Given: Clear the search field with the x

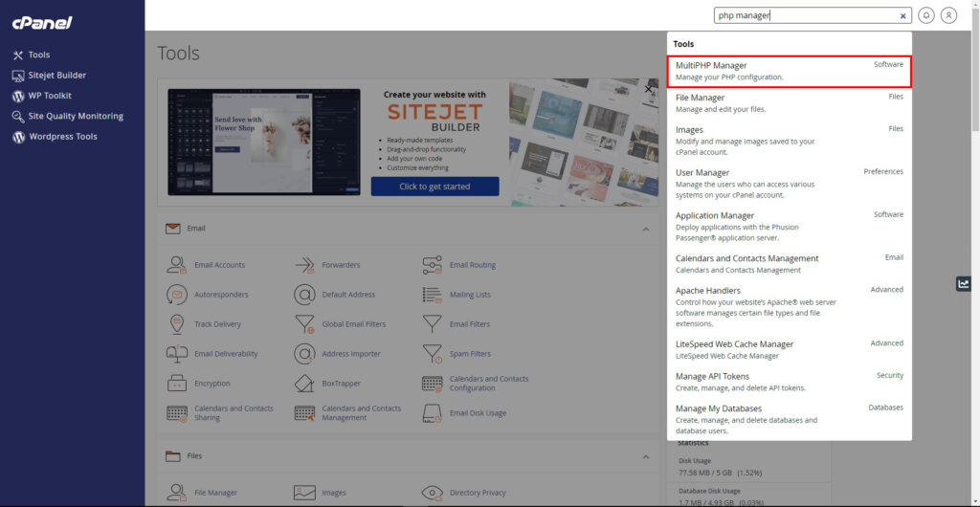Looking at the screenshot, I should 902,16.
